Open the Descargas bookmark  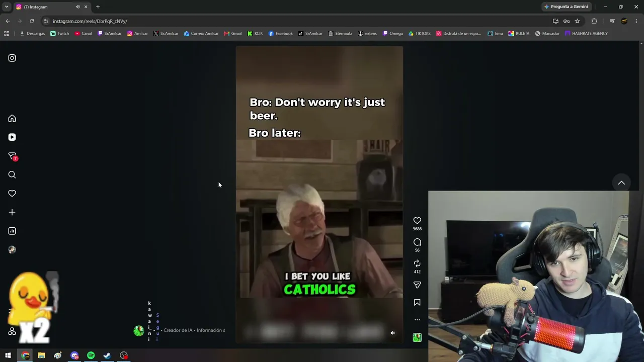point(32,34)
